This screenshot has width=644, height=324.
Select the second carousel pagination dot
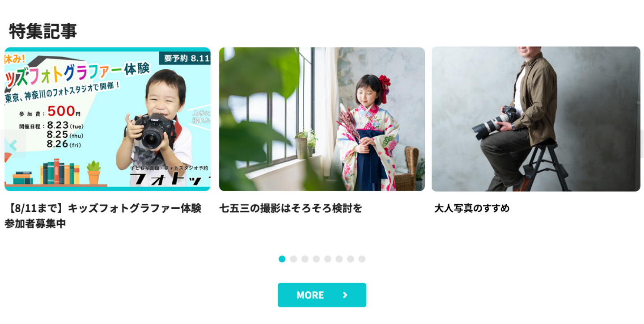click(x=293, y=259)
